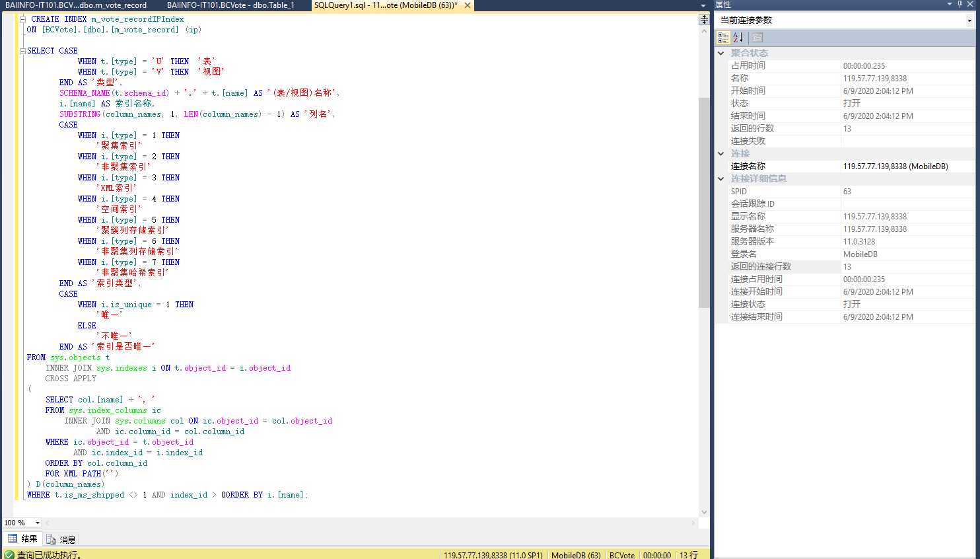Click the vertical scrollbar of the editor

704,202
